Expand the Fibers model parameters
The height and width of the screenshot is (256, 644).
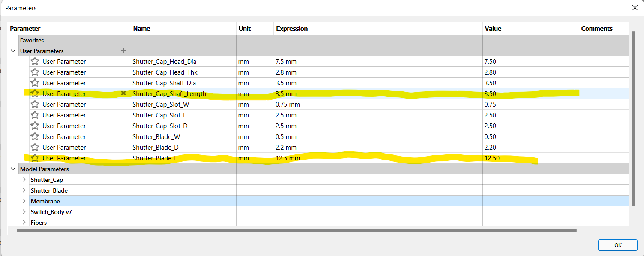[x=24, y=223]
